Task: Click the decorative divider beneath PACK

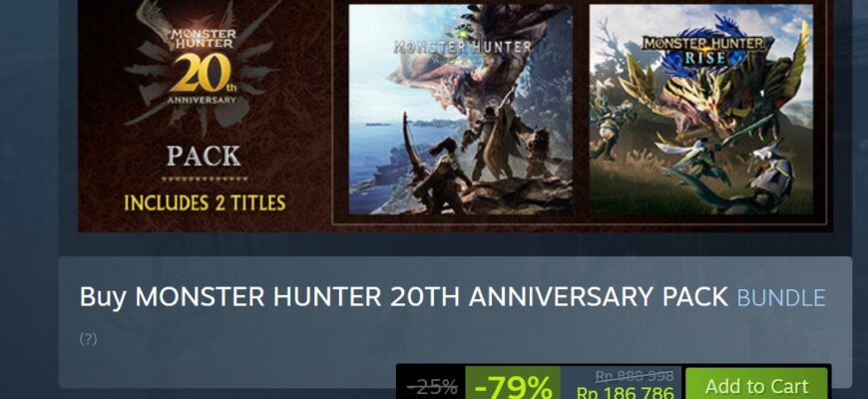Action: point(205,180)
